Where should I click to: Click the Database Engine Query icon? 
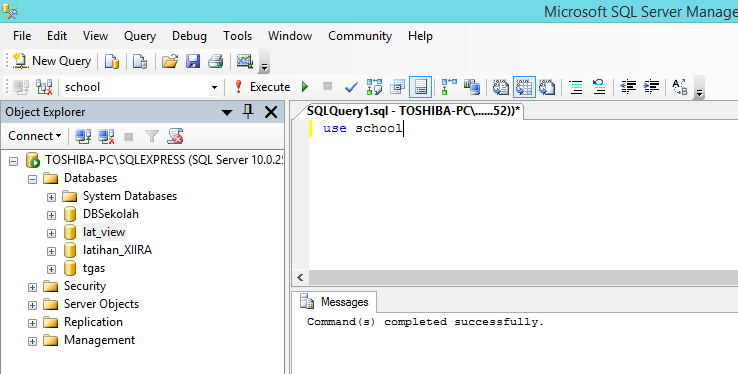point(112,61)
